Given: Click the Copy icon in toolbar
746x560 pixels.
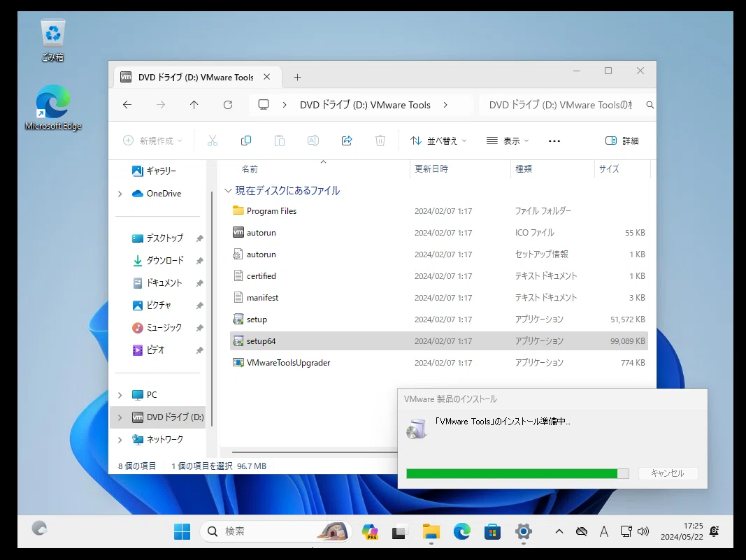Looking at the screenshot, I should coord(246,141).
